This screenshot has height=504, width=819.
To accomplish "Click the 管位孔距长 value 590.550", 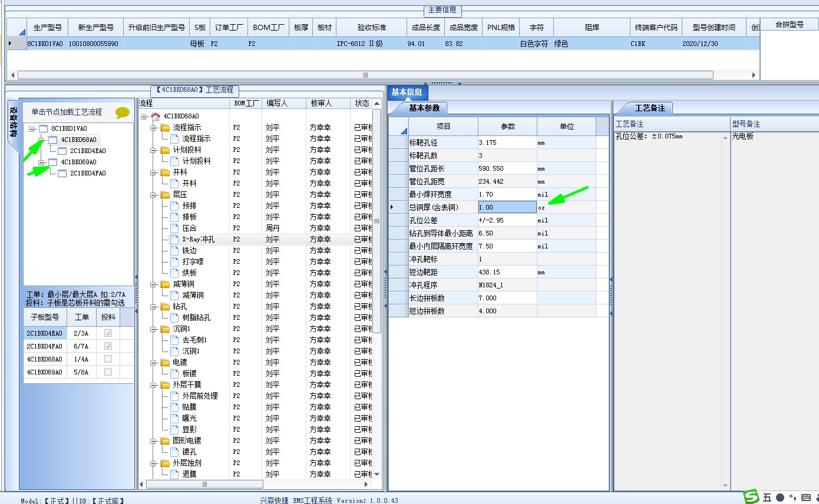I will coord(507,168).
